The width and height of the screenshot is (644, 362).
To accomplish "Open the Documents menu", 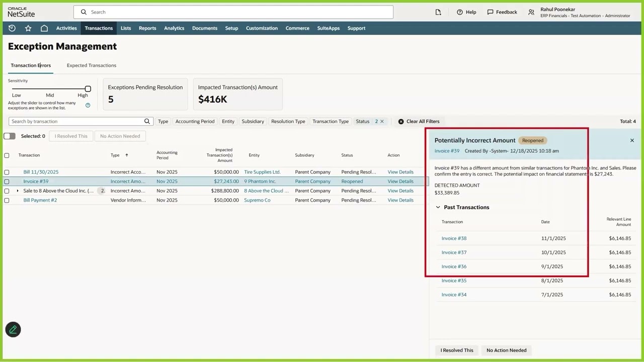I will click(205, 28).
